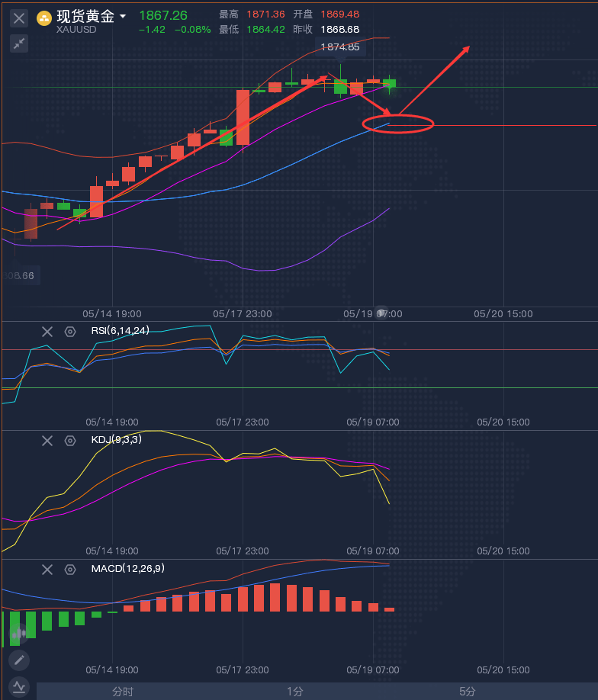Remove the MACD indicator panel

(x=47, y=569)
